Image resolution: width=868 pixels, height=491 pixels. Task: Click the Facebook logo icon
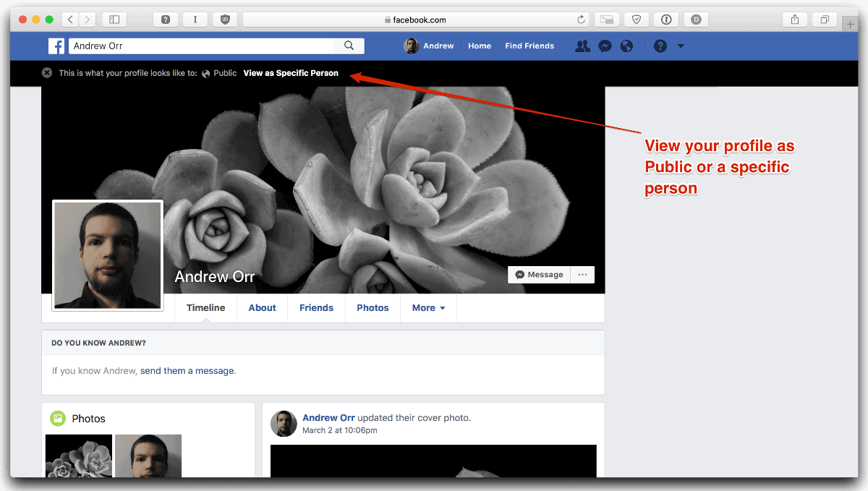tap(56, 46)
